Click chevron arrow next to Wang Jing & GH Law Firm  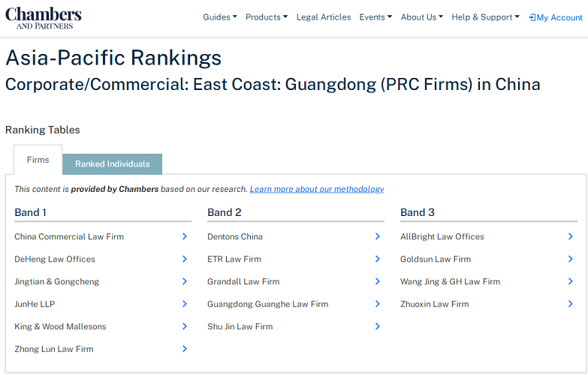tap(571, 281)
